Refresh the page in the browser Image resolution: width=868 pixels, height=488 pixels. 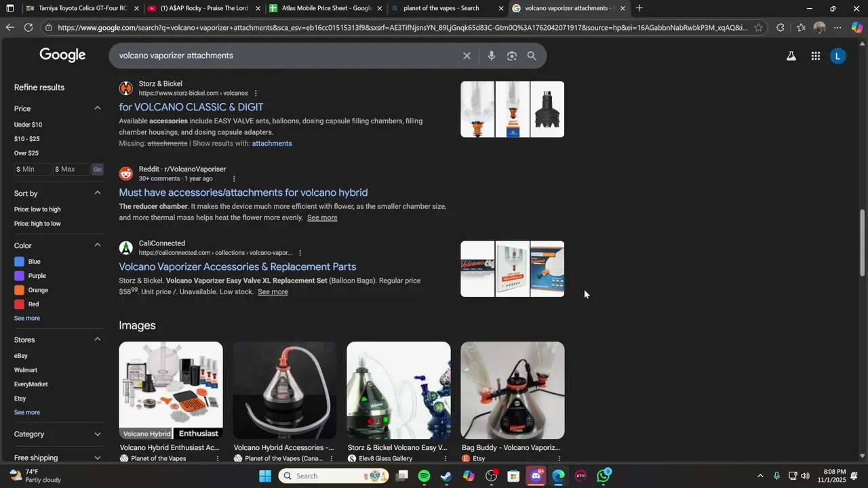(x=28, y=28)
